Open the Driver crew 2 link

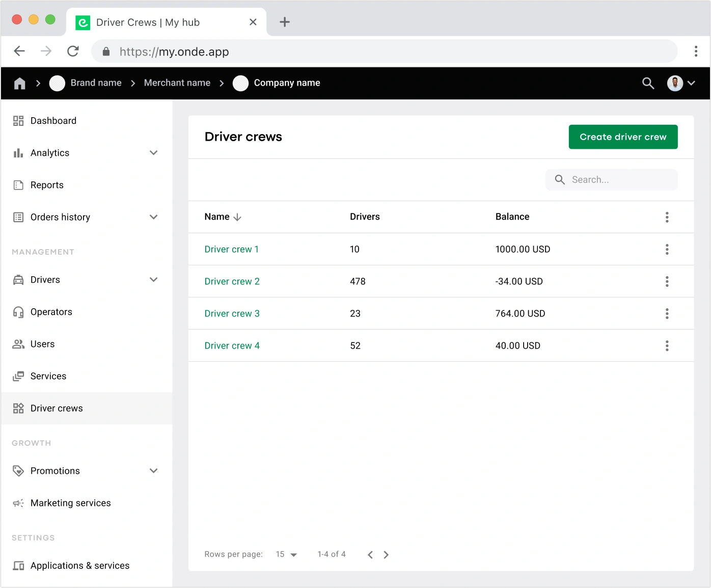coord(232,281)
